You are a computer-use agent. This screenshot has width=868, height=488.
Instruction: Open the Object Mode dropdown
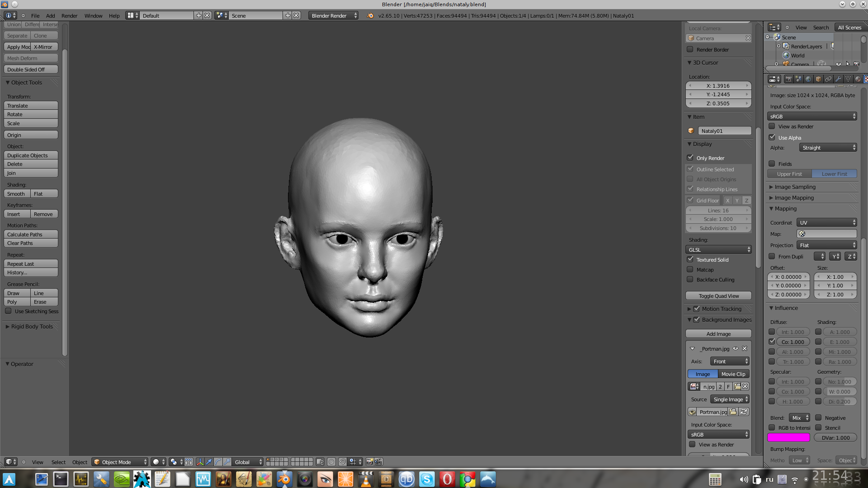120,462
